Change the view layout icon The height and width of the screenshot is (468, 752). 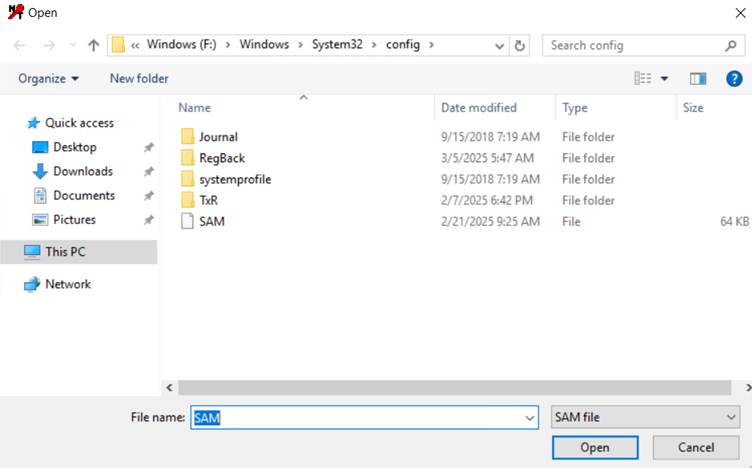point(643,78)
